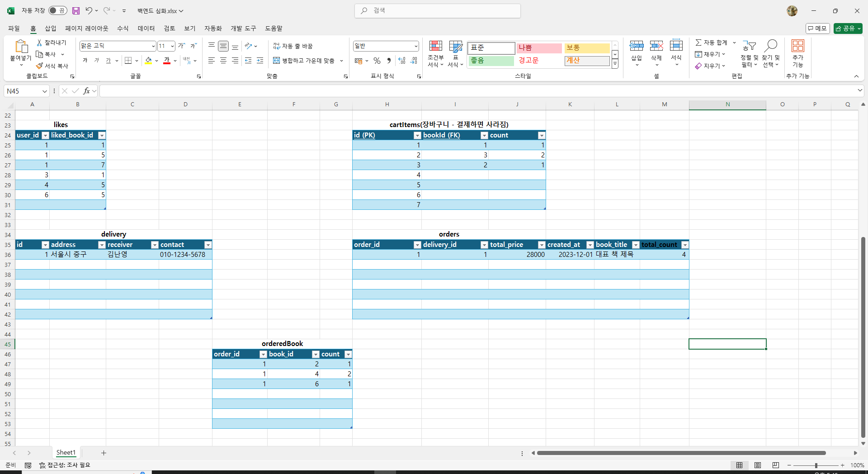This screenshot has height=474, width=868.
Task: Click the zoom slider handle
Action: point(816,465)
